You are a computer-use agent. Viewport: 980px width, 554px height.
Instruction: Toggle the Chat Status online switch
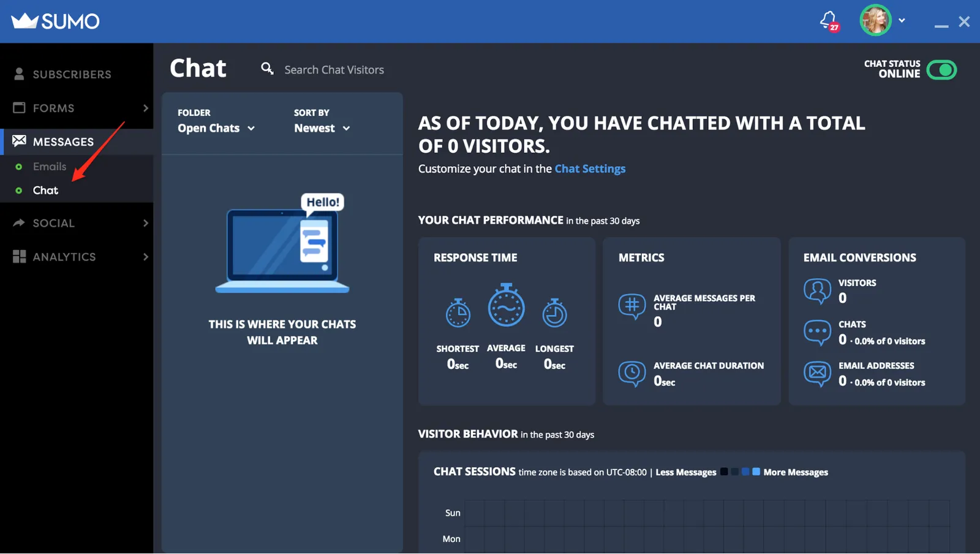point(941,70)
